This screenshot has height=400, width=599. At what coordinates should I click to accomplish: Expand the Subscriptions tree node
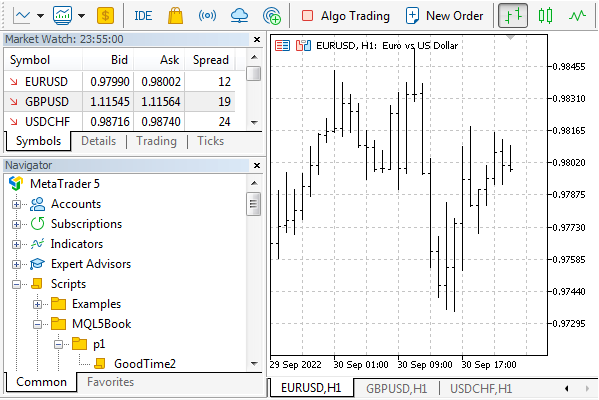tap(16, 224)
